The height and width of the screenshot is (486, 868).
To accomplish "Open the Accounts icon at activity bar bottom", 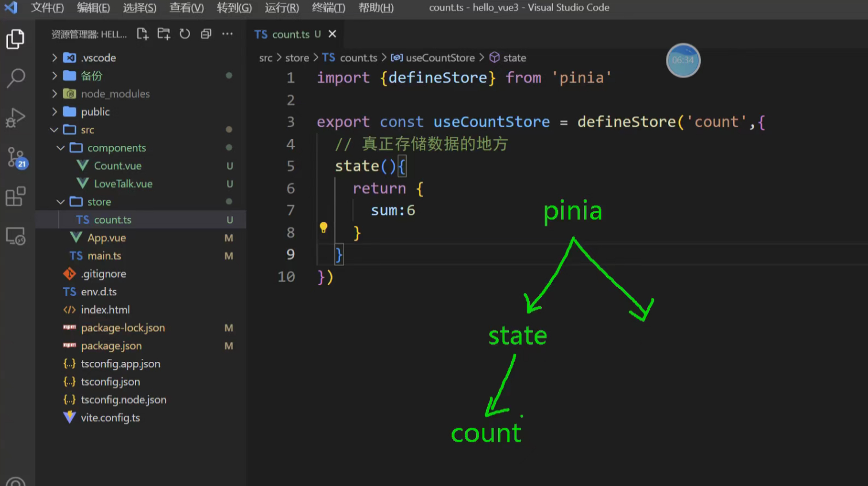I will click(x=16, y=481).
